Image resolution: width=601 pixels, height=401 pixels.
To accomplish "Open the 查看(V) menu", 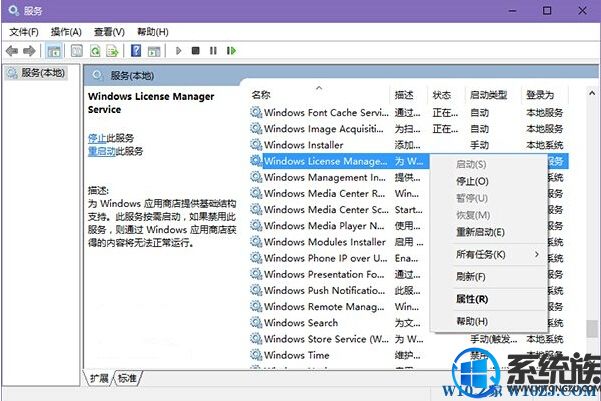I will coord(109,32).
